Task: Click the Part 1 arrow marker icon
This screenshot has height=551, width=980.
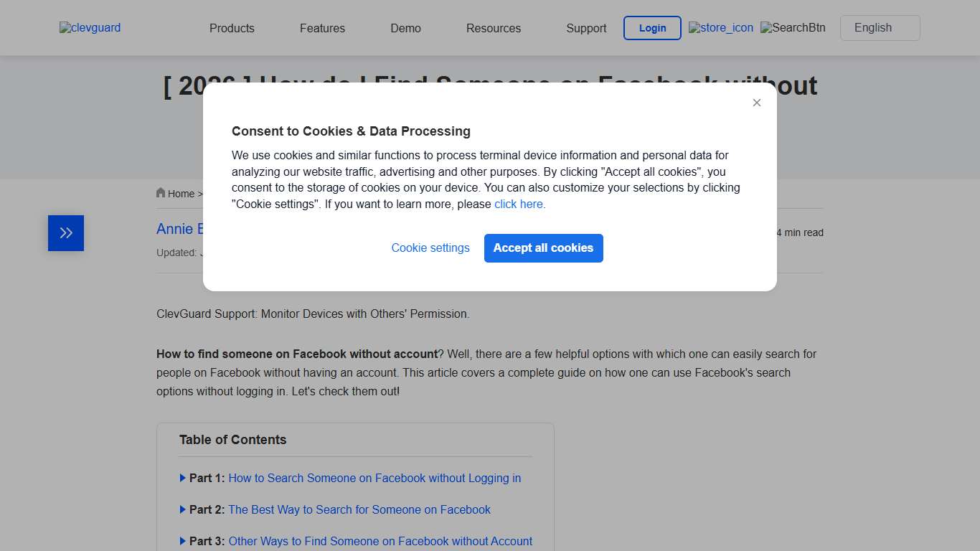Action: pos(182,478)
